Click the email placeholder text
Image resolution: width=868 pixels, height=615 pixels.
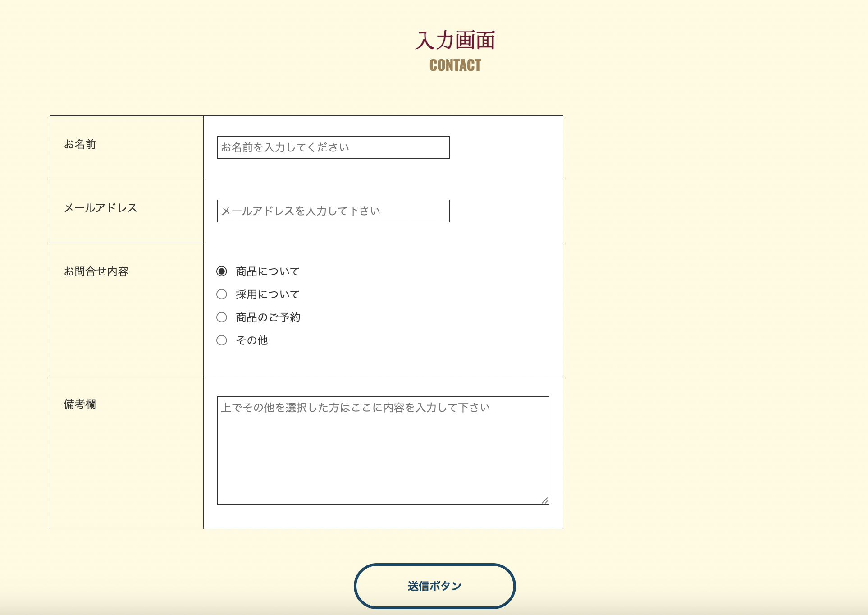[299, 211]
